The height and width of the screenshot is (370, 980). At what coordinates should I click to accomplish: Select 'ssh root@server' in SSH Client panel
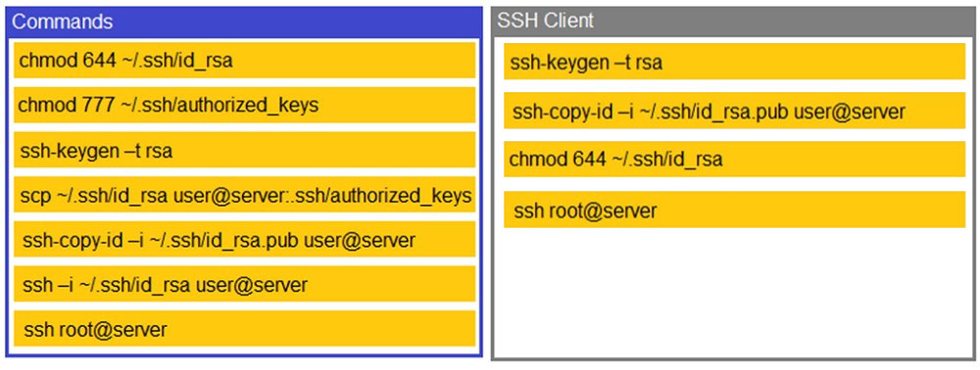pyautogui.click(x=734, y=209)
